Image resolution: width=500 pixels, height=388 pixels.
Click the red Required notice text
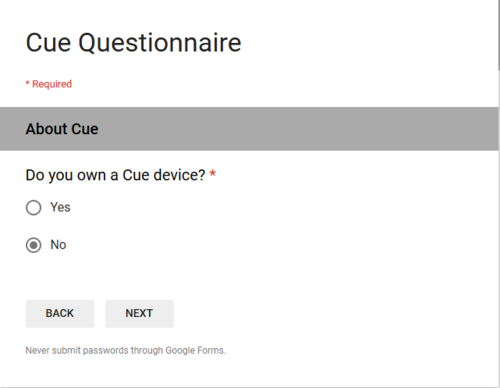[x=49, y=84]
